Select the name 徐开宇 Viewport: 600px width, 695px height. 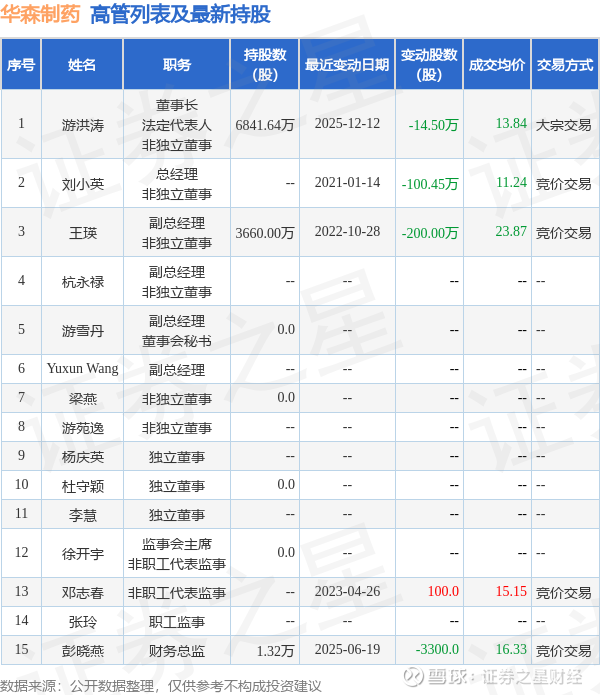click(82, 554)
